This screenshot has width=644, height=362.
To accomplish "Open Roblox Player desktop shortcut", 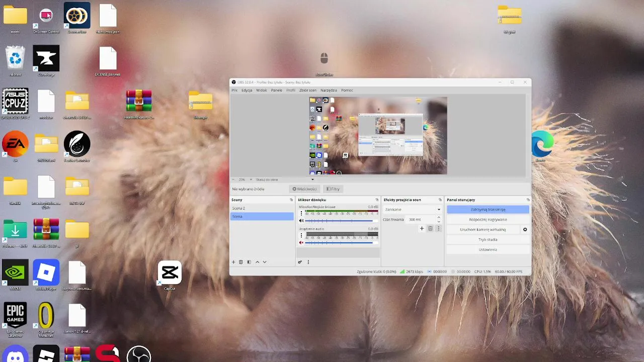I will (x=46, y=275).
